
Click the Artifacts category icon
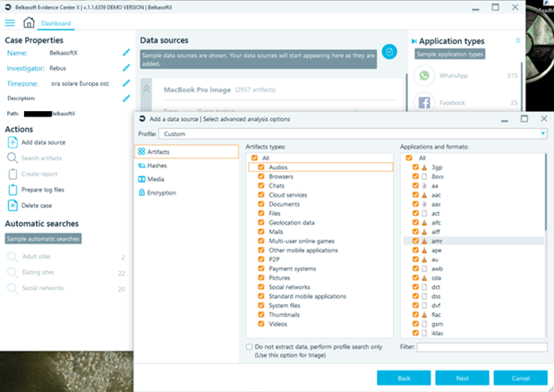(x=141, y=151)
